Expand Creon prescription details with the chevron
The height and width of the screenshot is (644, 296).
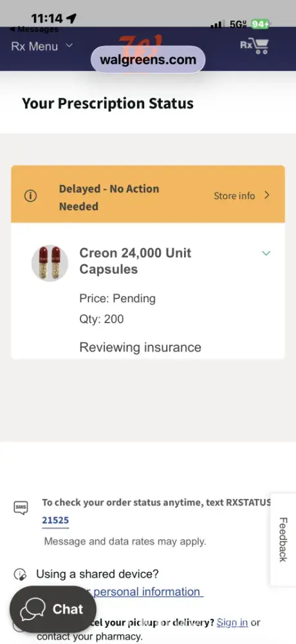pyautogui.click(x=266, y=253)
